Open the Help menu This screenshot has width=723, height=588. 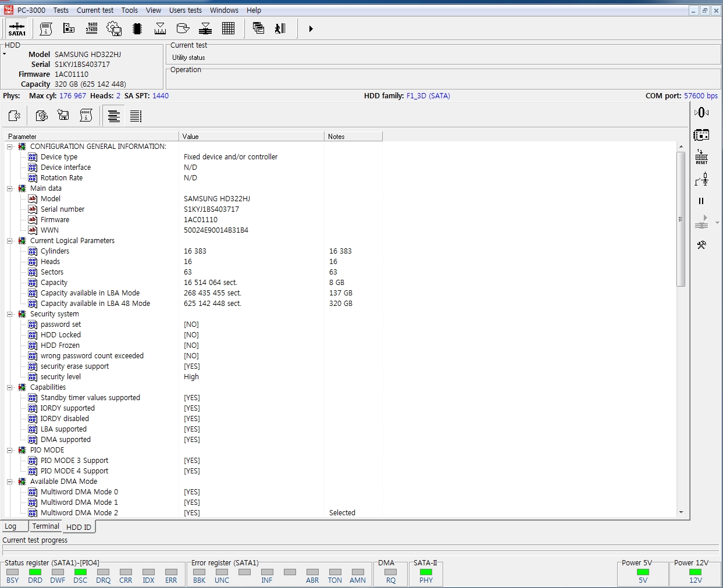tap(254, 10)
